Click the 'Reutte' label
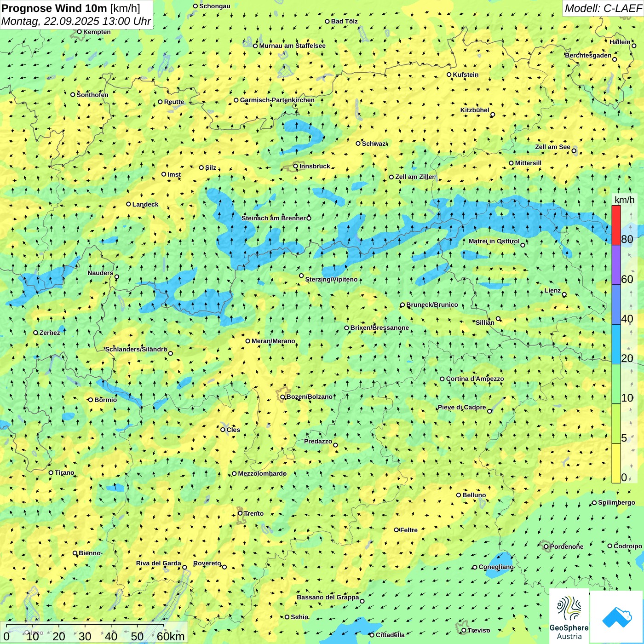Screen dimensions: 644x644 [x=174, y=102]
